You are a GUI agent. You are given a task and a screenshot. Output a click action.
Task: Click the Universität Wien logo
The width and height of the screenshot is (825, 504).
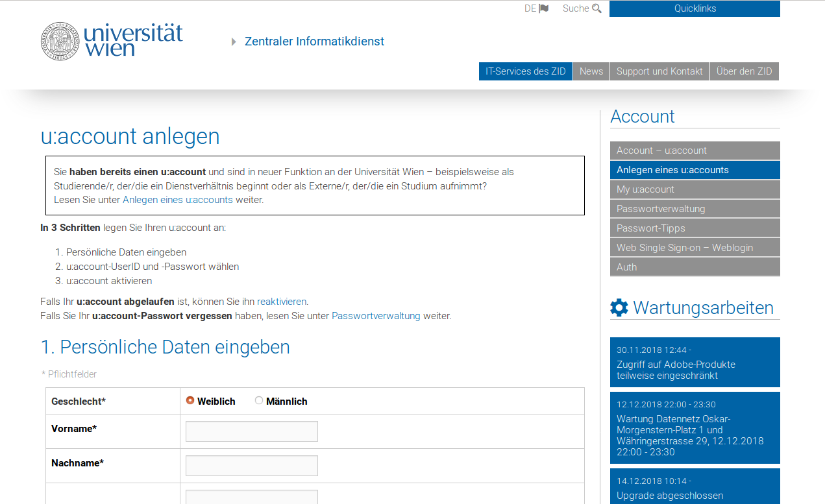[112, 41]
